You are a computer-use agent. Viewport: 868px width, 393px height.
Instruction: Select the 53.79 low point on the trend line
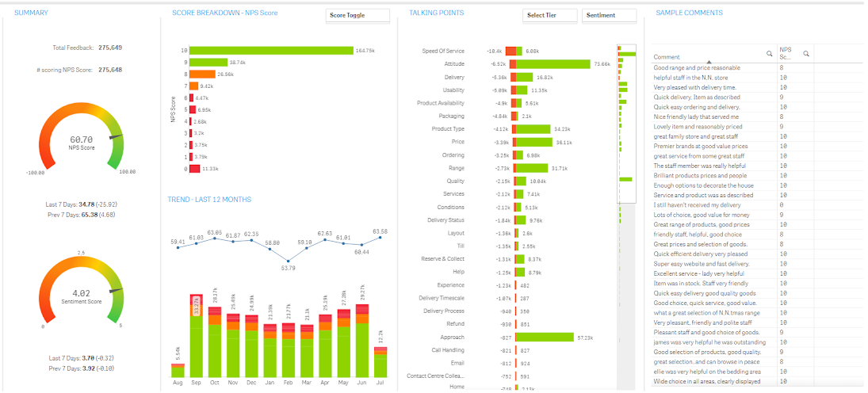click(289, 261)
